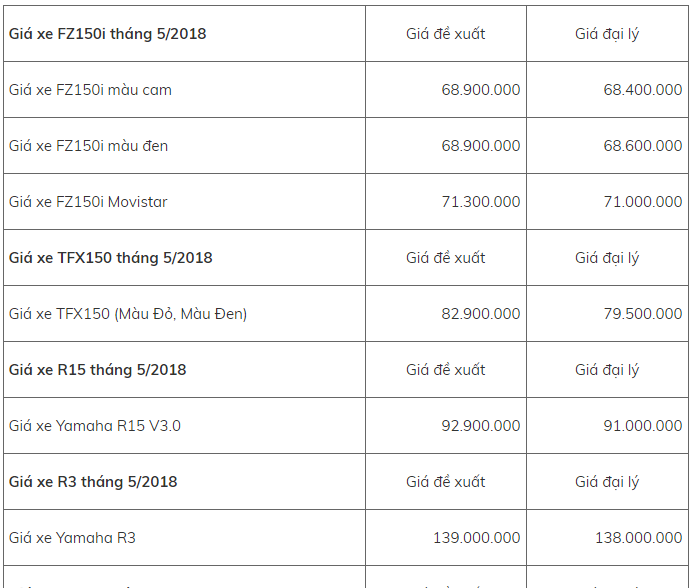691x588 pixels.
Task: Select the 'Giá xe R3 tháng 5/2018' heading
Action: [x=93, y=482]
